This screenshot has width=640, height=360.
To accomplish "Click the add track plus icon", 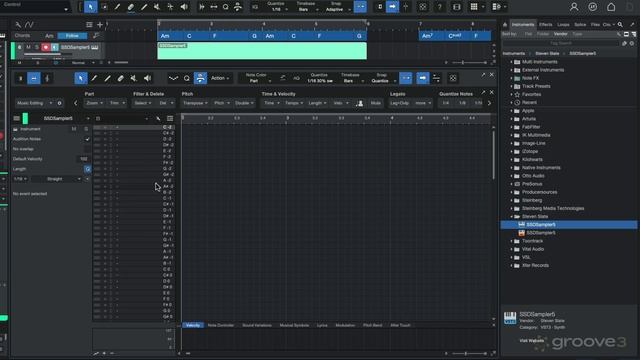I will [x=100, y=25].
